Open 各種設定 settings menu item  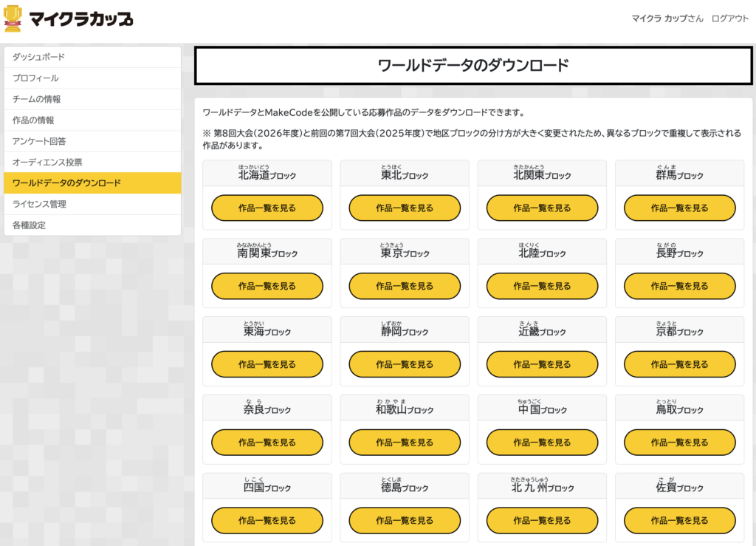pyautogui.click(x=92, y=225)
